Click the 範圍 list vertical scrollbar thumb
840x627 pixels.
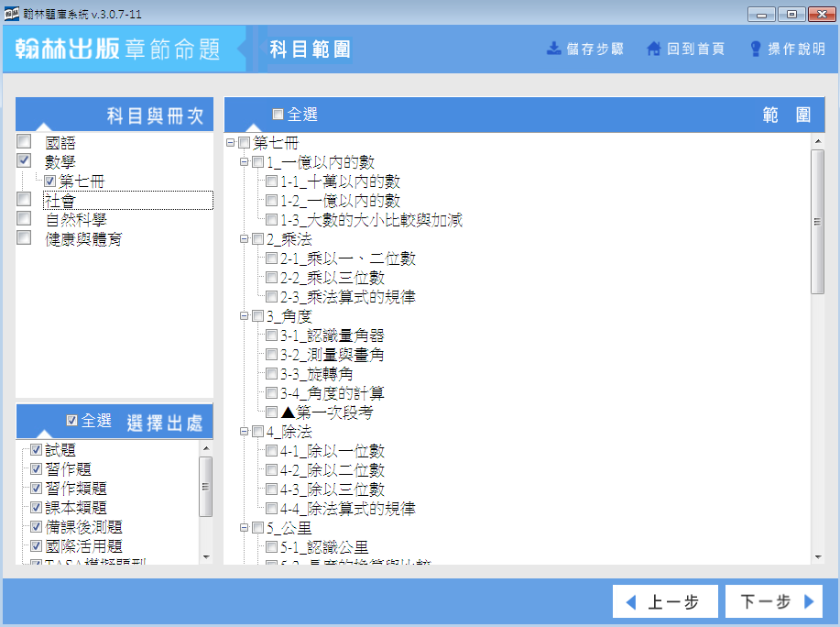click(x=817, y=220)
